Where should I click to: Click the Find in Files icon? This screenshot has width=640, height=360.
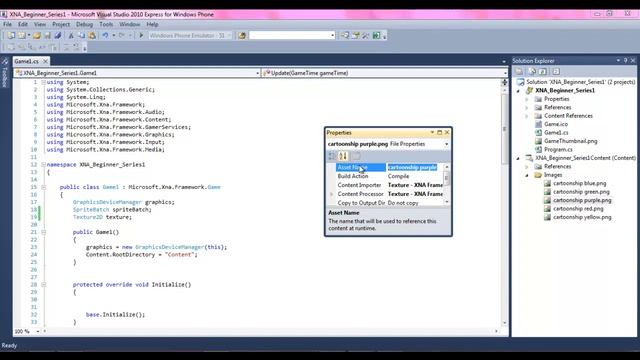(242, 36)
